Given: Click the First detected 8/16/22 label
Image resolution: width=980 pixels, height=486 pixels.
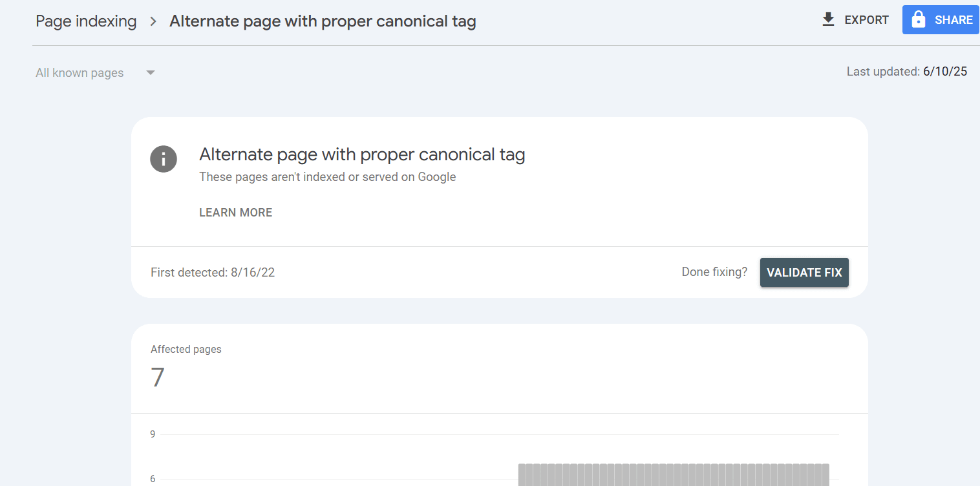Looking at the screenshot, I should pos(213,272).
